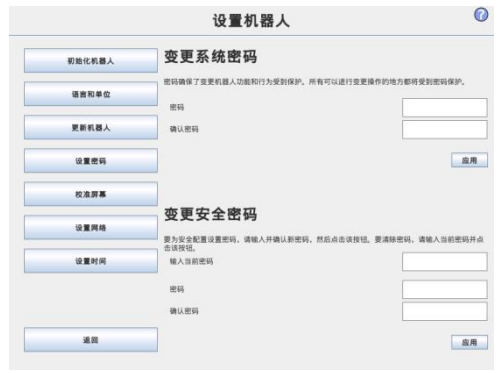The width and height of the screenshot is (502, 373).
Task: Click the 返回 button
Action: 91,340
